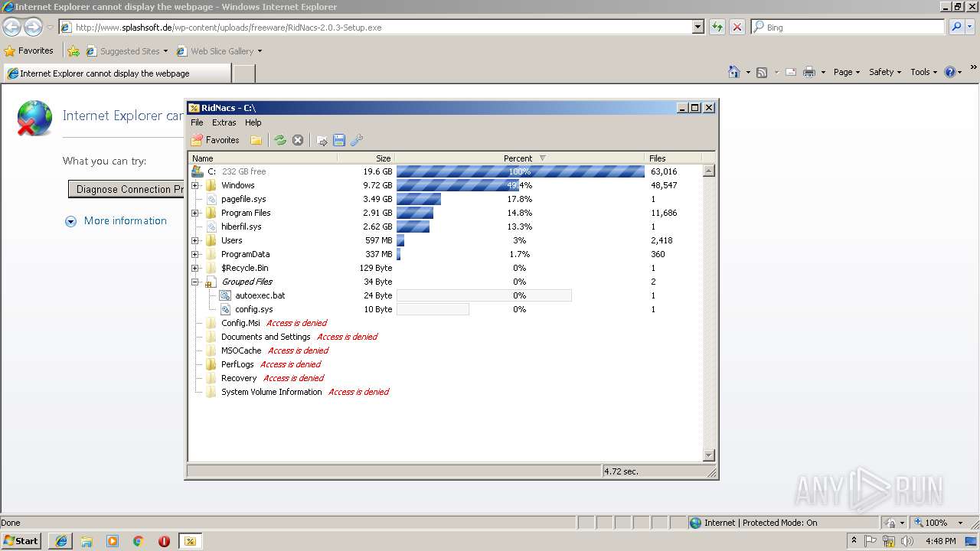Image resolution: width=980 pixels, height=551 pixels.
Task: Select the 'Internet Explorer cannot display' tab
Action: (116, 73)
